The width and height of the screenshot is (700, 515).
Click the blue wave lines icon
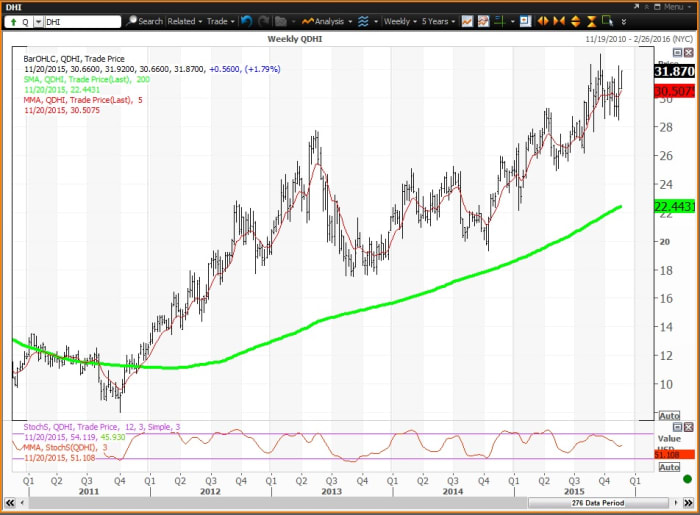click(x=362, y=20)
